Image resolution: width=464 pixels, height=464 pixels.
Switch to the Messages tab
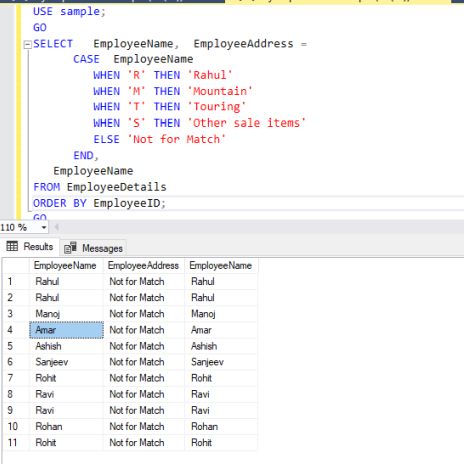pyautogui.click(x=93, y=248)
